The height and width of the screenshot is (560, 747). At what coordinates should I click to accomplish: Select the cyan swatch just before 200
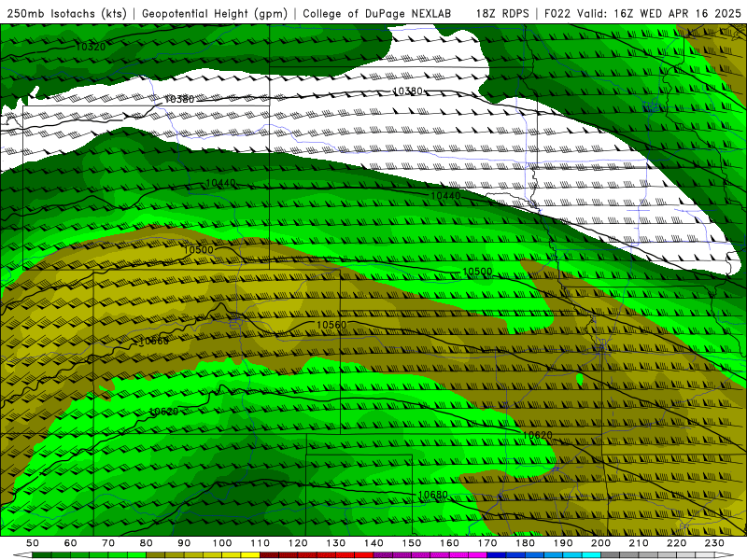(x=591, y=555)
